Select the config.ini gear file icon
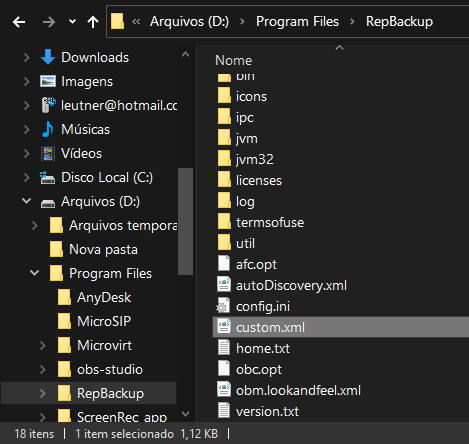The width and height of the screenshot is (469, 444). (x=223, y=306)
